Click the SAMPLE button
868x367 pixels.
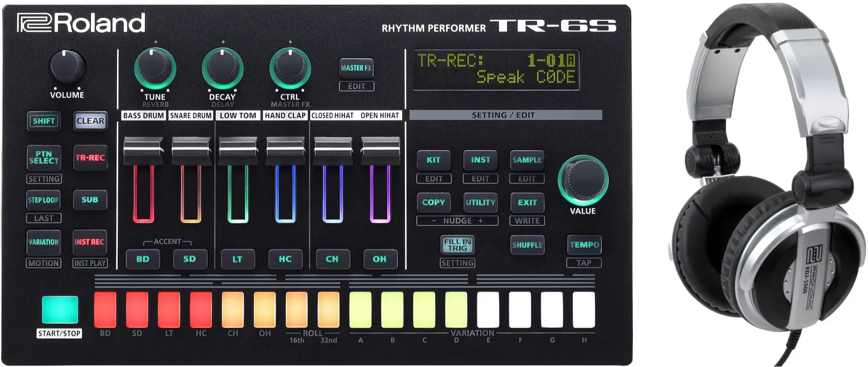point(527,160)
